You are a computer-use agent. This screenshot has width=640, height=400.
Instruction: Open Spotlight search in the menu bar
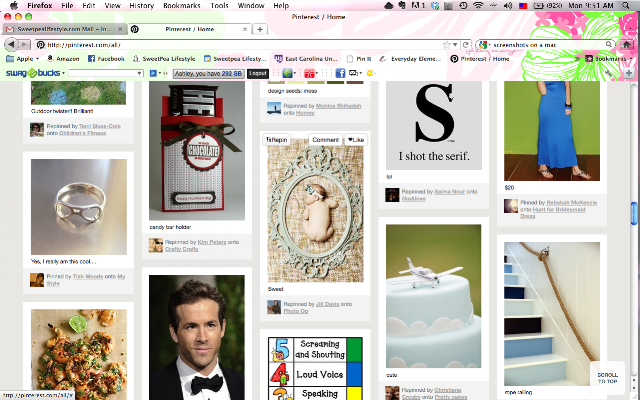(625, 5)
